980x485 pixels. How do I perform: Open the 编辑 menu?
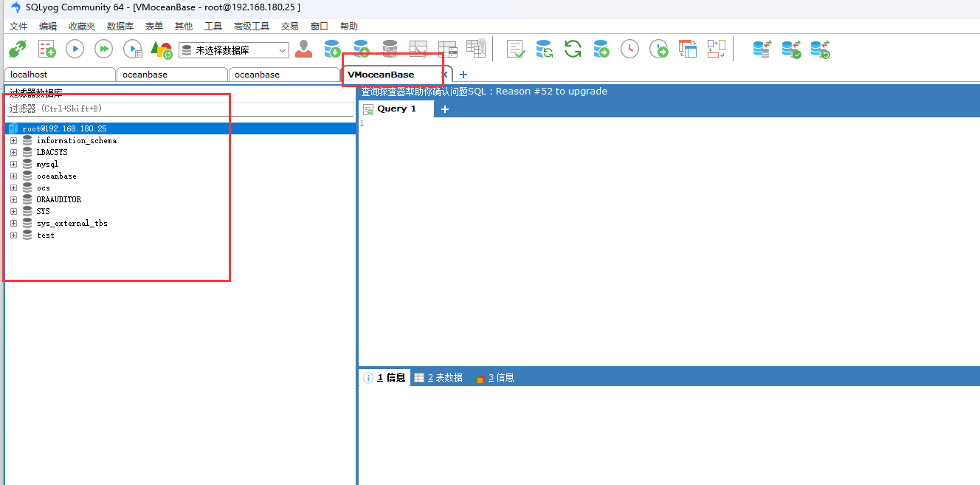48,26
